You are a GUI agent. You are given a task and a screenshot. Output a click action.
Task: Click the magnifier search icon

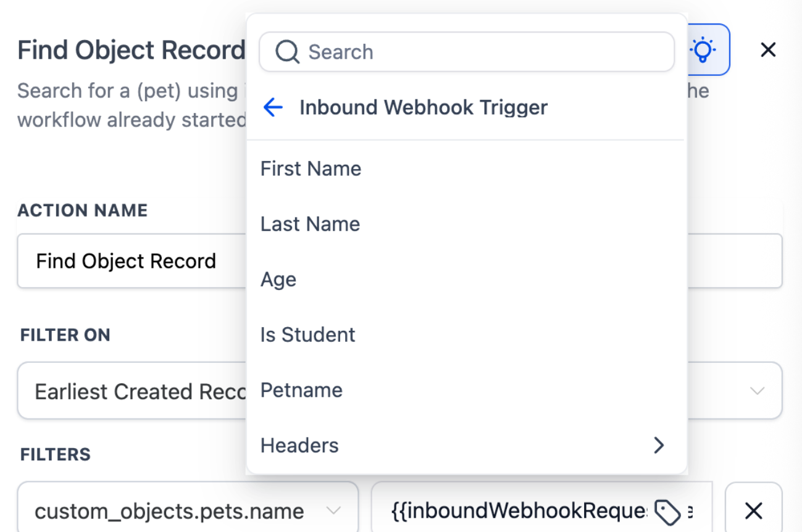click(287, 52)
